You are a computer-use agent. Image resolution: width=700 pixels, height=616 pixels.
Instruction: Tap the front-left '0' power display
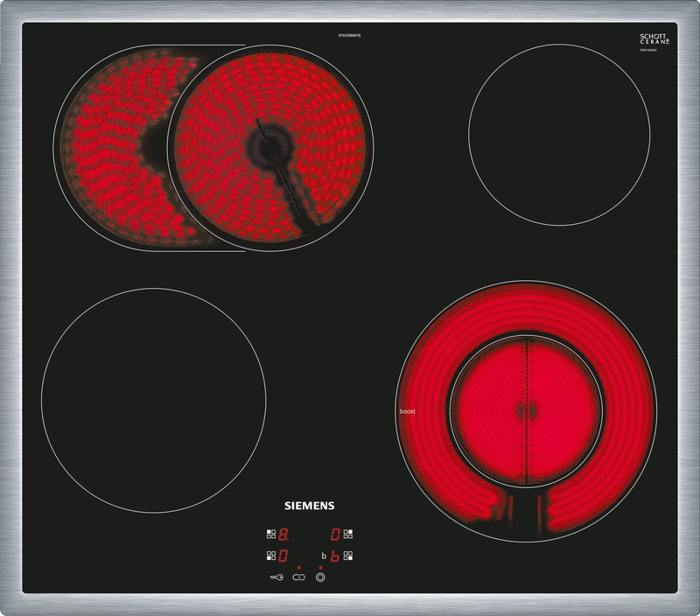(x=282, y=556)
